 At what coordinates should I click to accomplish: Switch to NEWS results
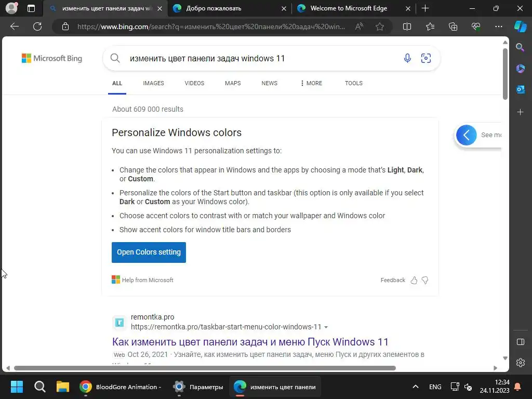point(270,83)
